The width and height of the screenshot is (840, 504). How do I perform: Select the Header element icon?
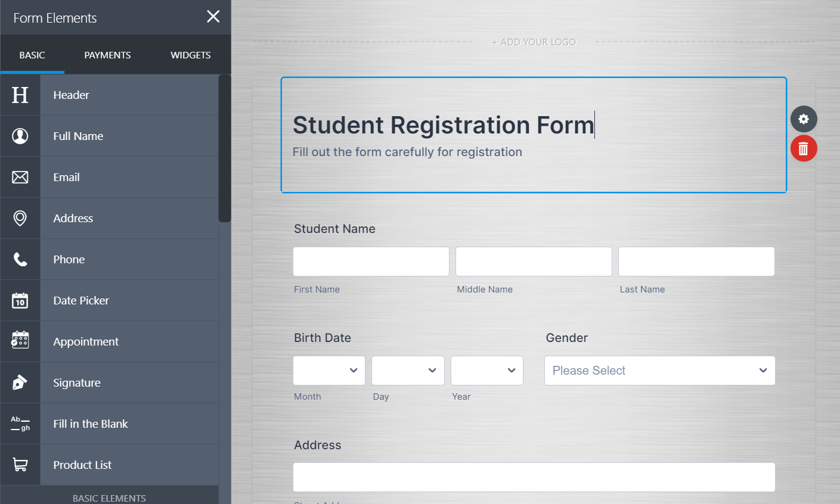[x=20, y=94]
